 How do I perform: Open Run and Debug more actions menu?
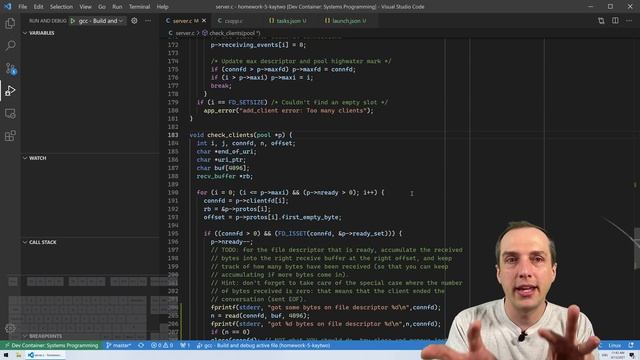(x=148, y=21)
